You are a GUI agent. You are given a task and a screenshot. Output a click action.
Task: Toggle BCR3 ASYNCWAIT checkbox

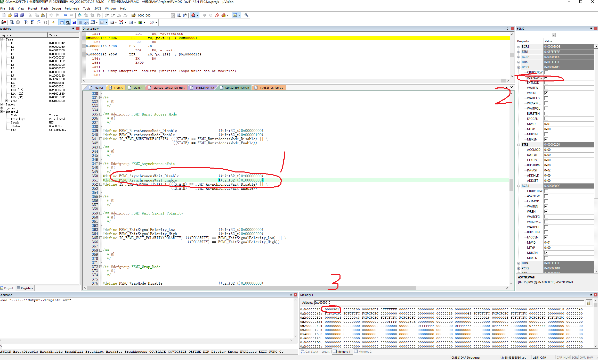(546, 78)
